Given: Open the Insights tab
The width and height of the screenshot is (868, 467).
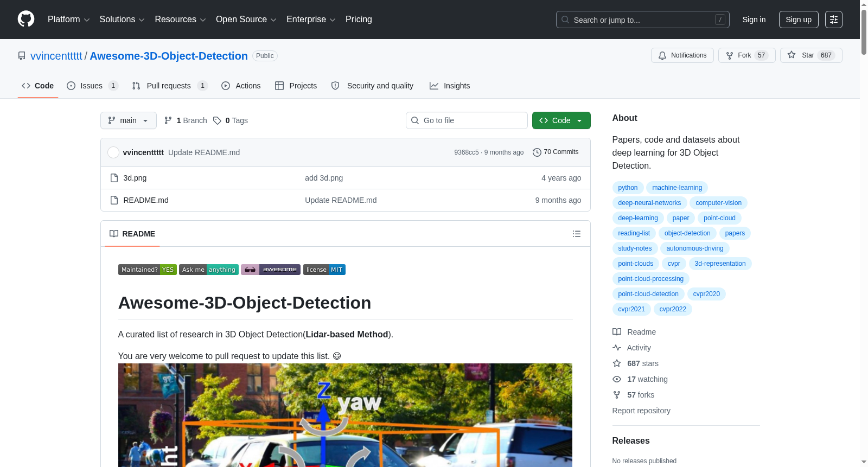Looking at the screenshot, I should [x=450, y=86].
